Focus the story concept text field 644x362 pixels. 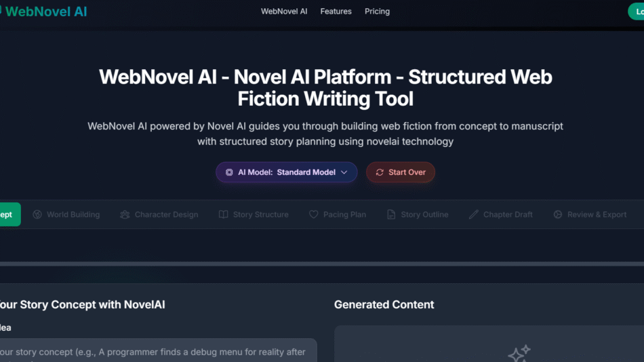pos(156,352)
